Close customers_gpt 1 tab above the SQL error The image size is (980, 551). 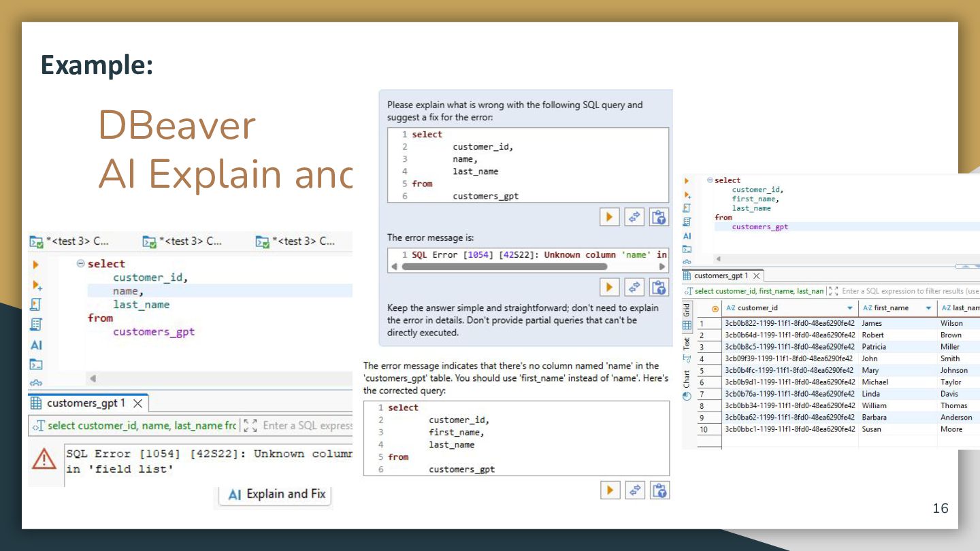(137, 403)
